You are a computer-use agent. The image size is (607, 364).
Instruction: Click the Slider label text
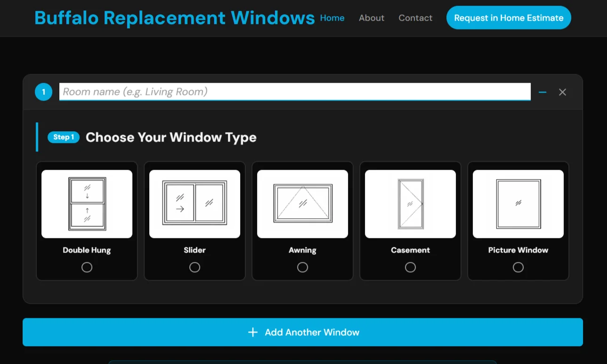pyautogui.click(x=194, y=250)
